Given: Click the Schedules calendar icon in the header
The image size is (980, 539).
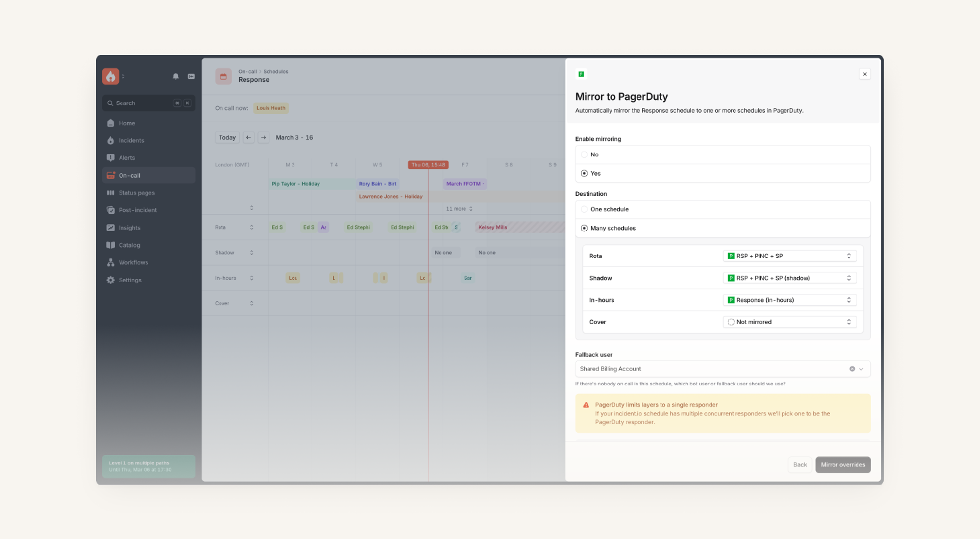Looking at the screenshot, I should point(223,77).
